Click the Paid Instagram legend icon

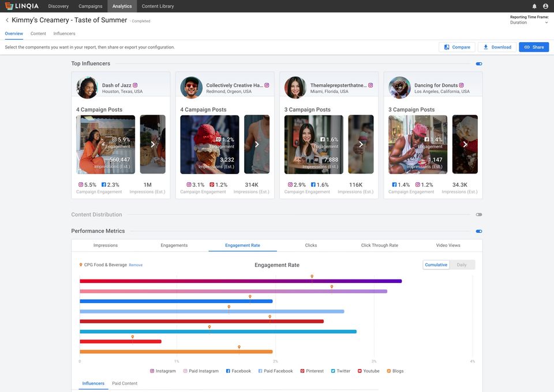click(x=185, y=371)
